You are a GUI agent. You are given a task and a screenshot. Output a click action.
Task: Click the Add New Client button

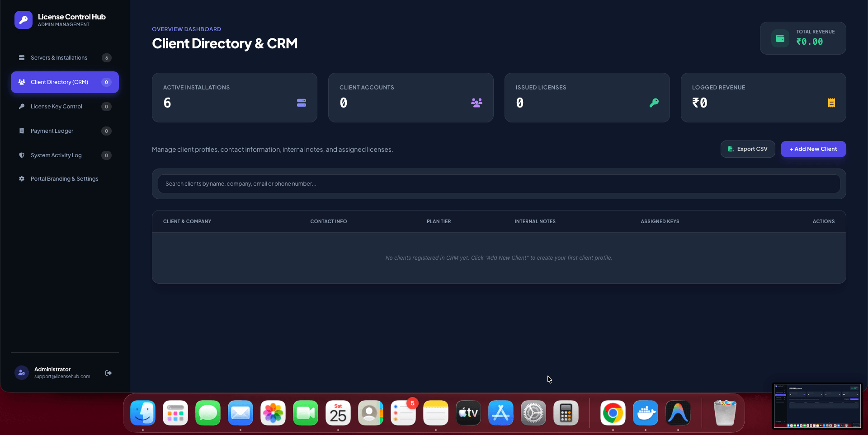[x=813, y=149]
